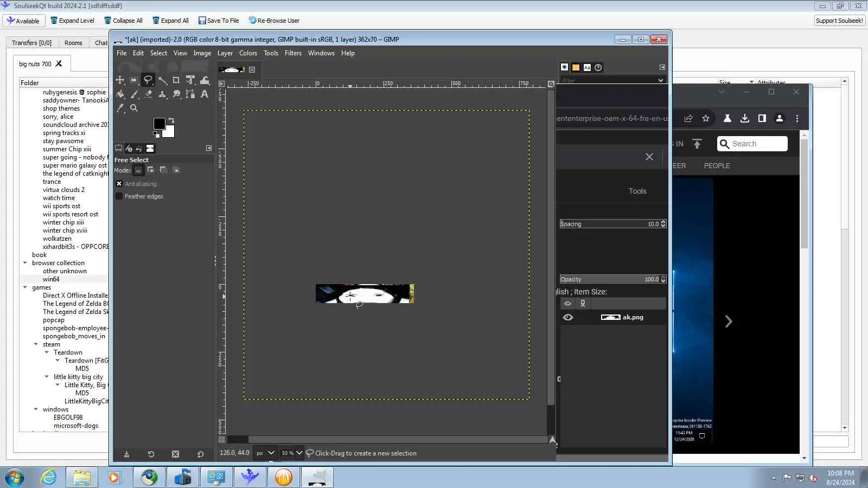Open the brush filter dropdown arrow
Viewport: 868px width, 488px height.
(660, 80)
